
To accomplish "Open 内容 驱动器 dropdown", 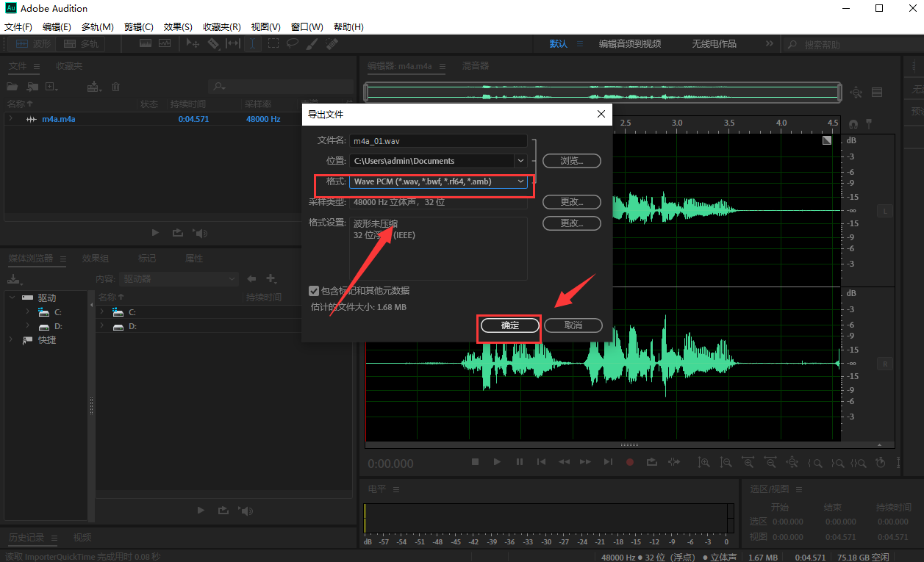I will pyautogui.click(x=179, y=279).
